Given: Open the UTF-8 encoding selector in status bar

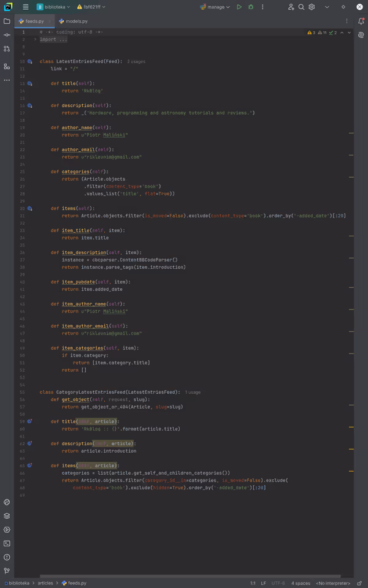Looking at the screenshot, I should (x=278, y=583).
